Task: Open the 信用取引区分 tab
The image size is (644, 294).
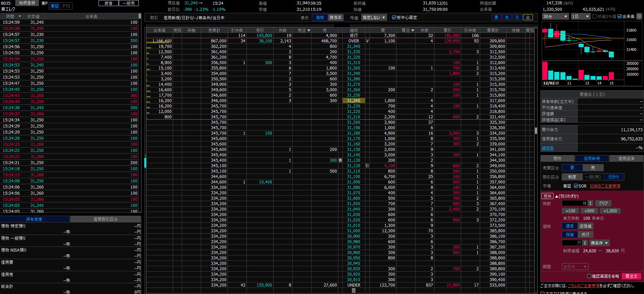Action: [105, 219]
